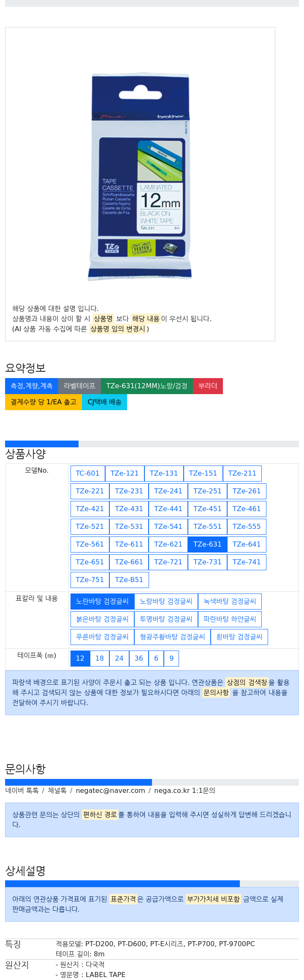The image size is (304, 980).
Task: Click the 측정,계량,계측 category tag
Action: [x=32, y=386]
